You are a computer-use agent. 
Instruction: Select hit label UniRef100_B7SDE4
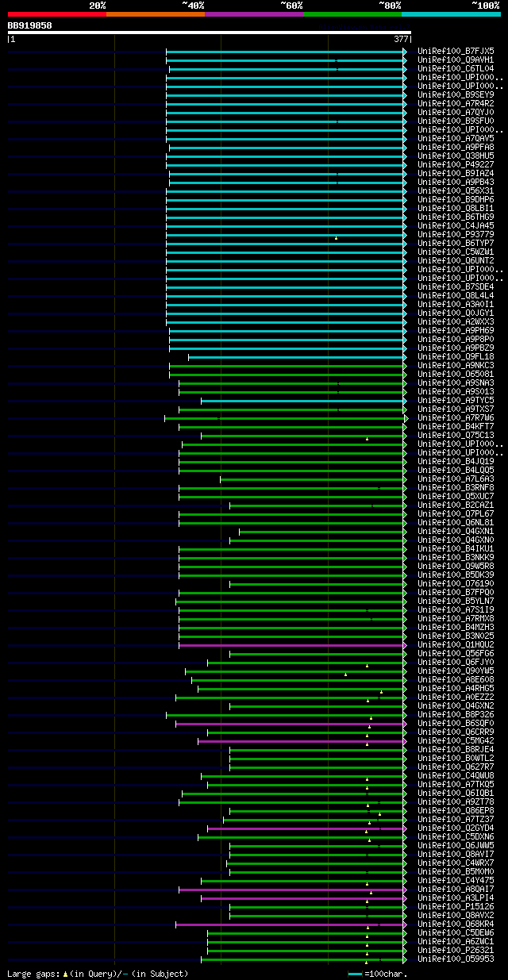pyautogui.click(x=456, y=286)
